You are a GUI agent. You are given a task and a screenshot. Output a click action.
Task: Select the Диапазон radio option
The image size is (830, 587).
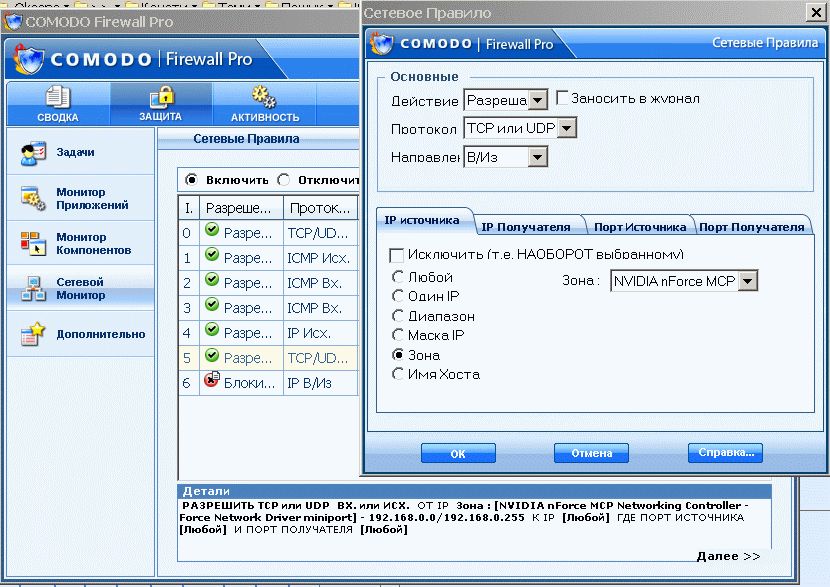click(x=398, y=315)
